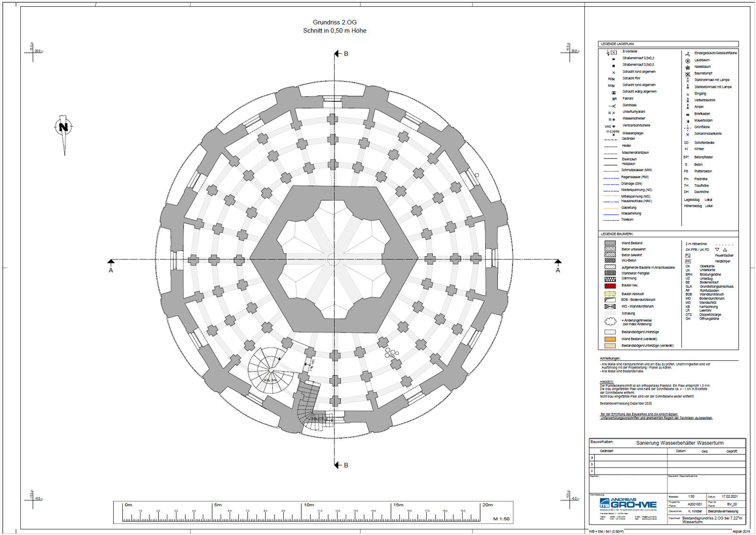The width and height of the screenshot is (756, 535).
Task: Click the E-Verteiler legend symbol
Action: tap(612, 52)
